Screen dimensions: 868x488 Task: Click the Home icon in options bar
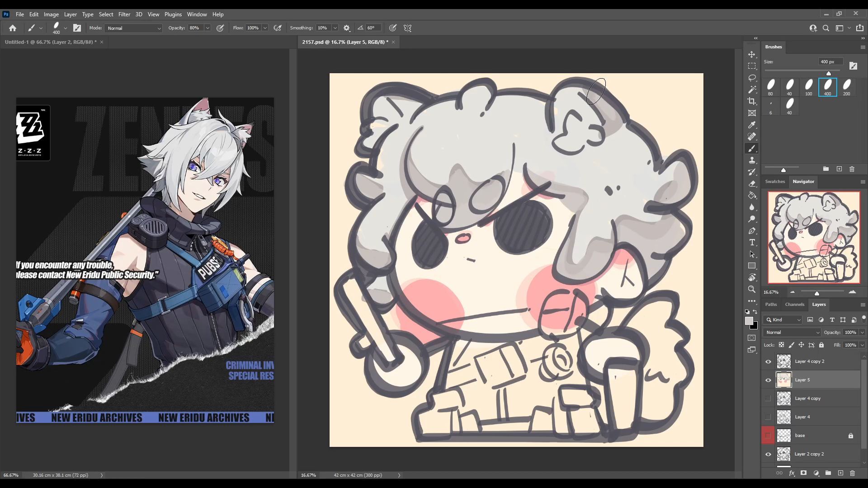click(x=13, y=28)
